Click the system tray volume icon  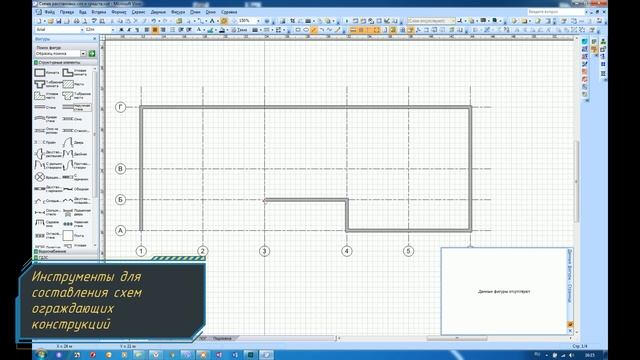pyautogui.click(x=571, y=355)
